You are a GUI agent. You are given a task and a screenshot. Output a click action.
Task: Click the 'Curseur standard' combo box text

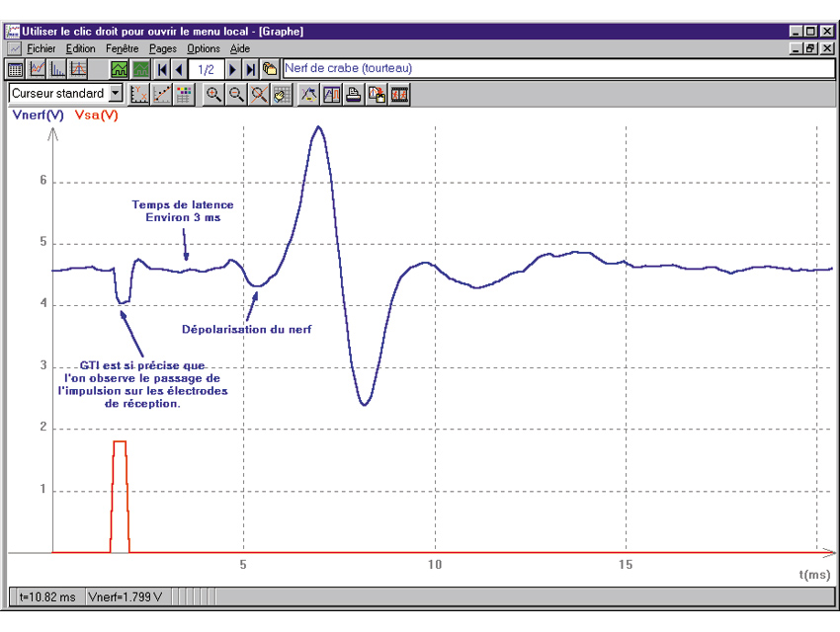tap(58, 93)
